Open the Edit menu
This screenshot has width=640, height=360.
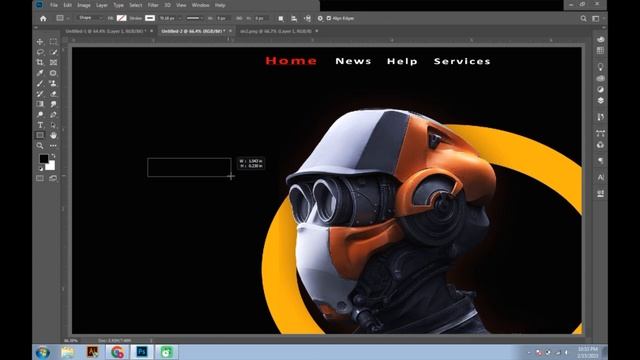(67, 5)
